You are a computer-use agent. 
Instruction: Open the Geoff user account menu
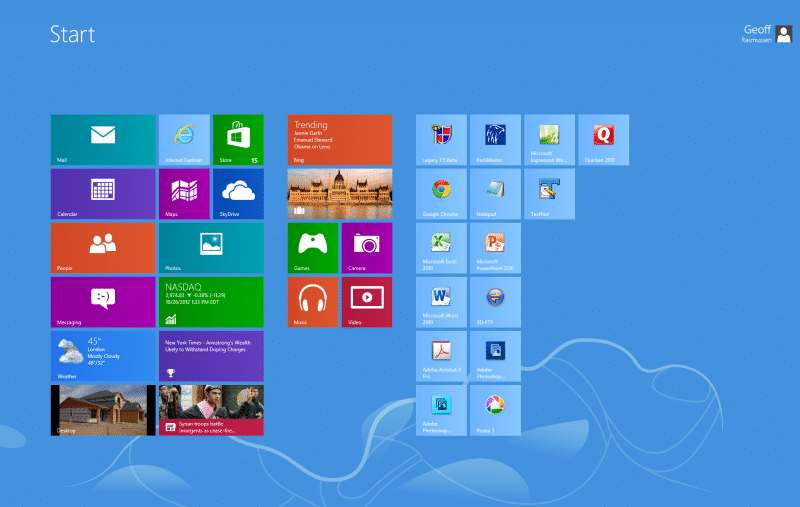click(x=767, y=34)
